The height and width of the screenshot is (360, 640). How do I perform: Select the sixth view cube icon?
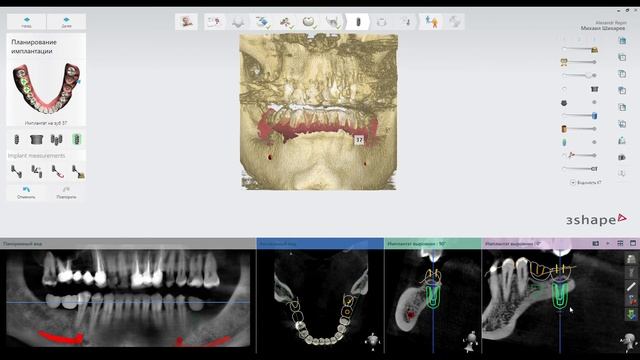coord(622,124)
